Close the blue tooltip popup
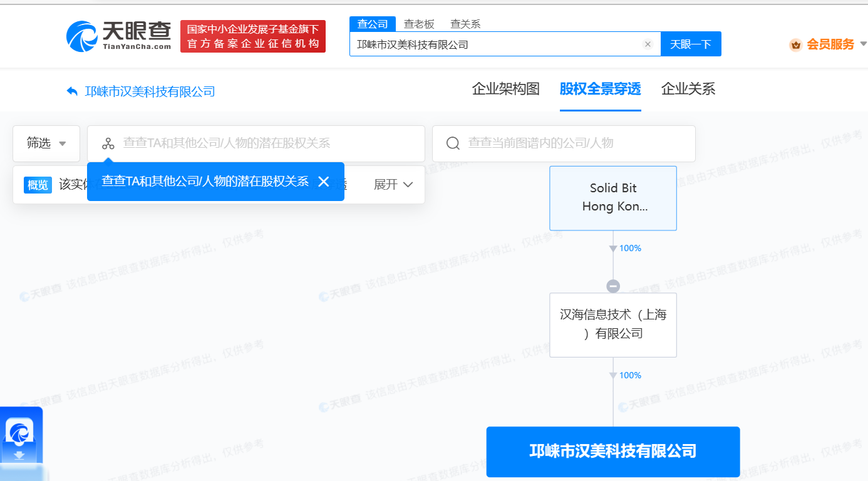The image size is (868, 481). (323, 182)
